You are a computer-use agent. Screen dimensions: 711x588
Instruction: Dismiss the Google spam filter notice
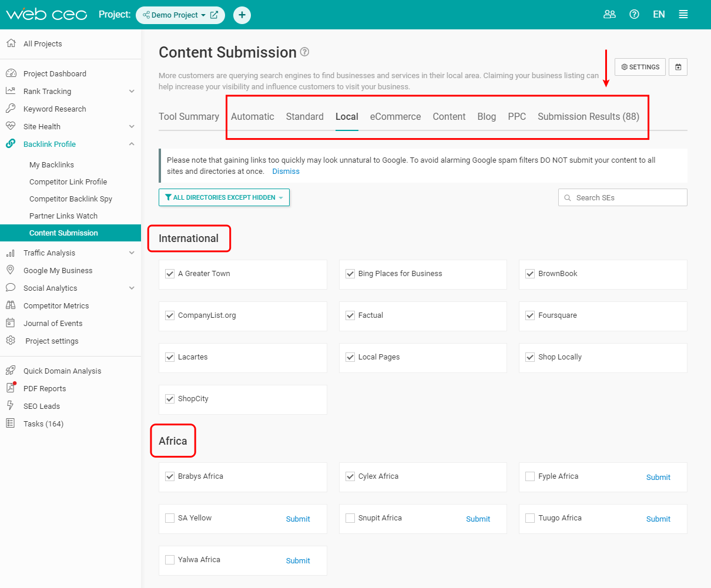coord(286,172)
